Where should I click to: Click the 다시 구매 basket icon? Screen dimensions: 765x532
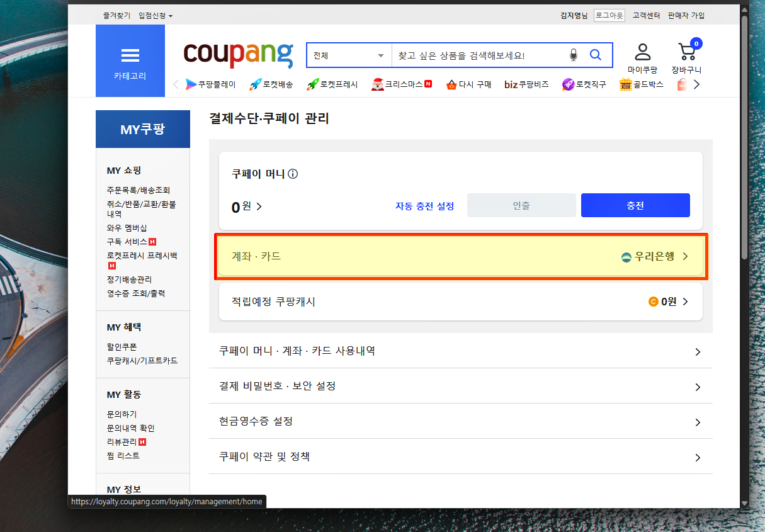[451, 84]
